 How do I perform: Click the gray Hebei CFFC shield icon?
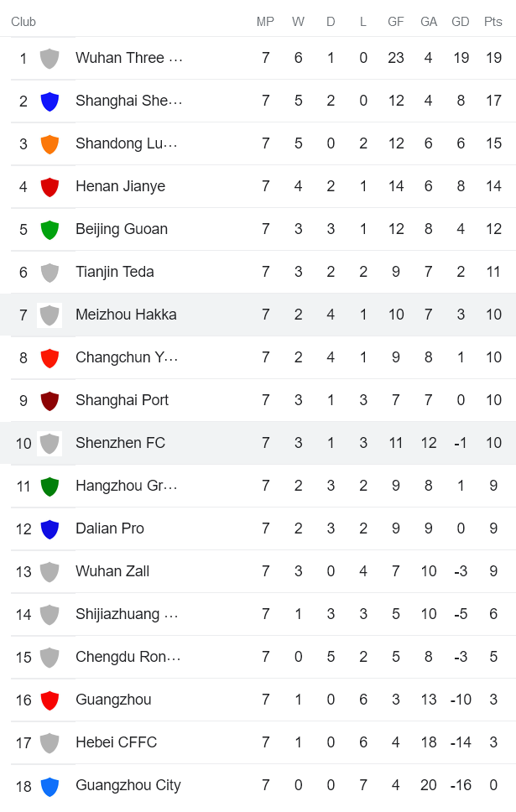click(50, 742)
